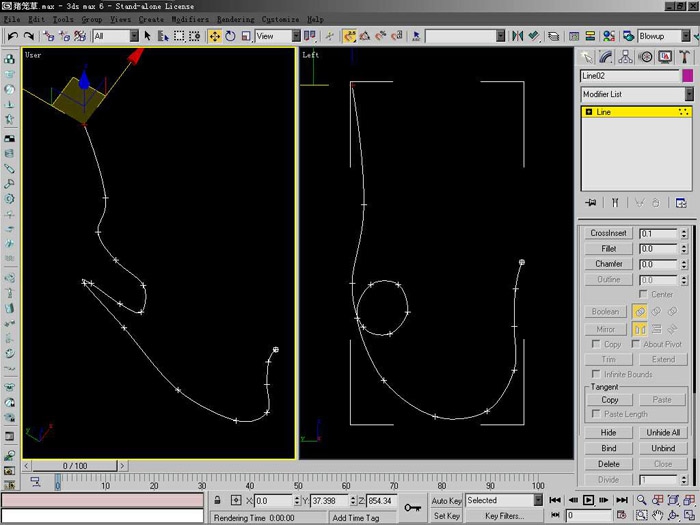Click Key mode large key icon
The image size is (700, 525).
tap(412, 508)
